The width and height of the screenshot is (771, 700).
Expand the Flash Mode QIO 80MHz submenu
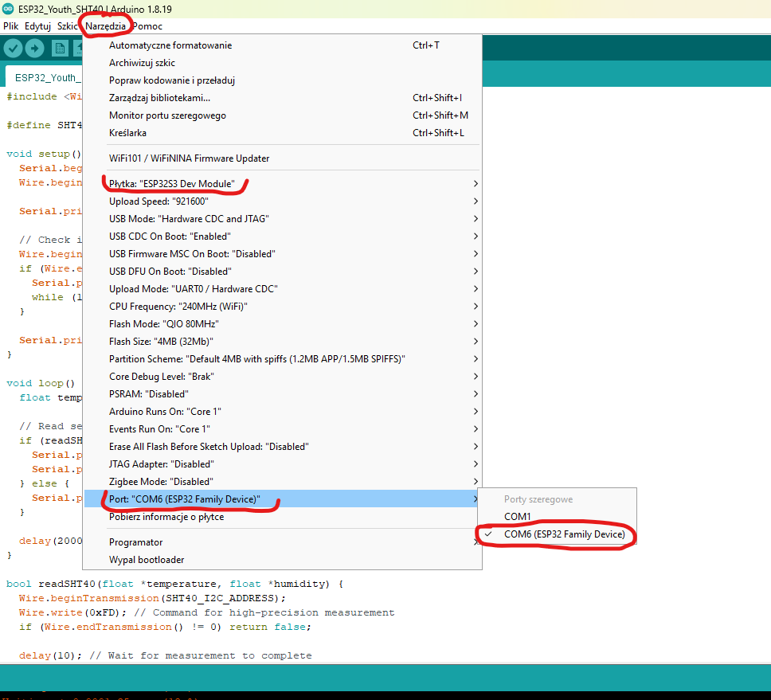click(x=282, y=324)
